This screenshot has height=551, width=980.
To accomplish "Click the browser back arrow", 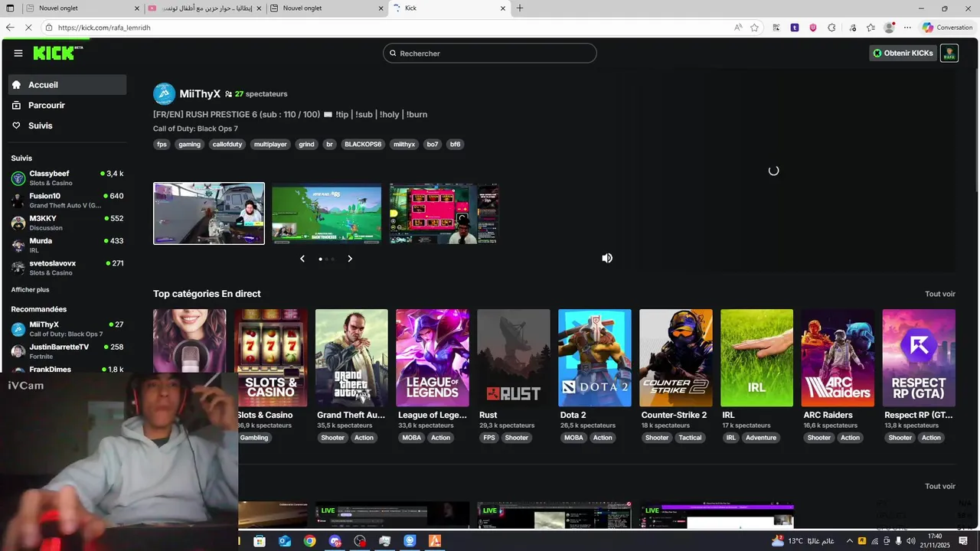I will pos(10,28).
